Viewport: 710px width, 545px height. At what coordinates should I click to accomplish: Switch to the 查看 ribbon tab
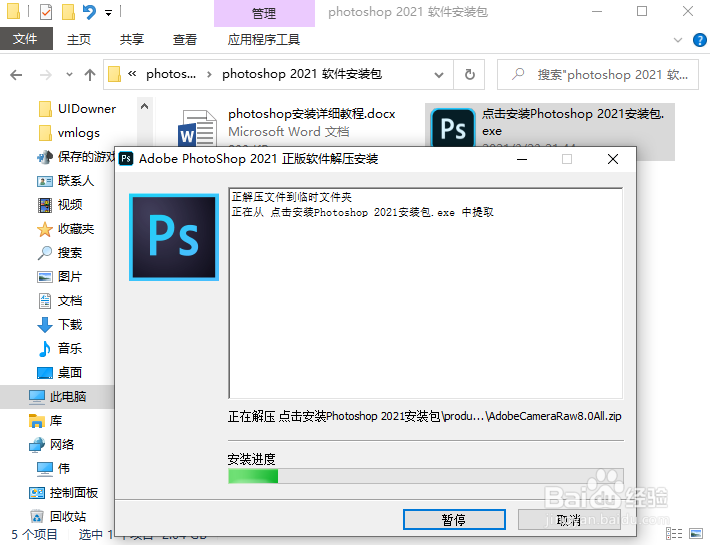pos(185,40)
